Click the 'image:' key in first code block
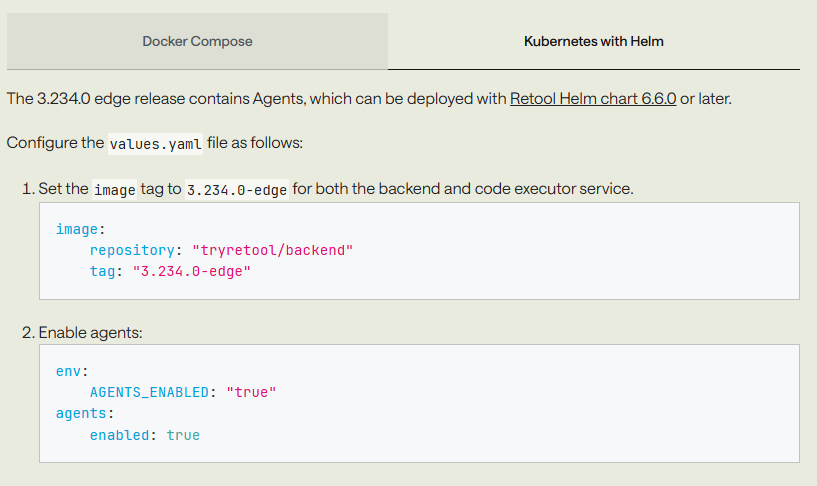The height and width of the screenshot is (486, 817). [x=81, y=229]
